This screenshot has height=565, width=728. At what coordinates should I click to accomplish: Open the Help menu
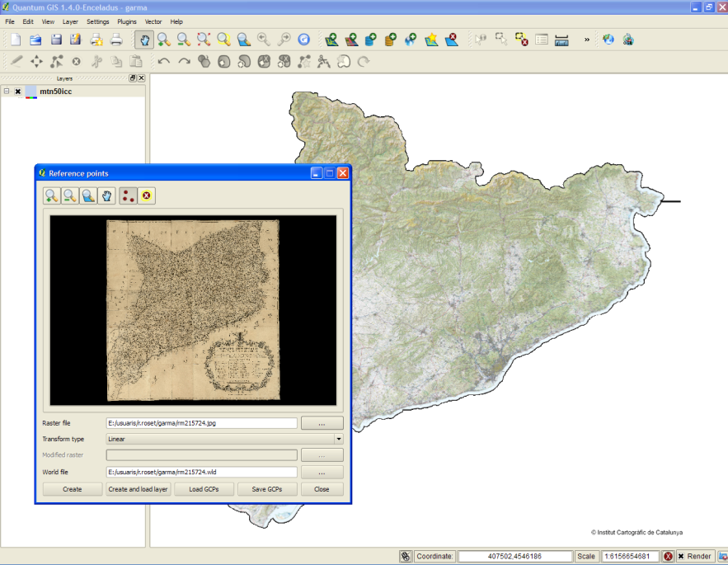coord(176,21)
